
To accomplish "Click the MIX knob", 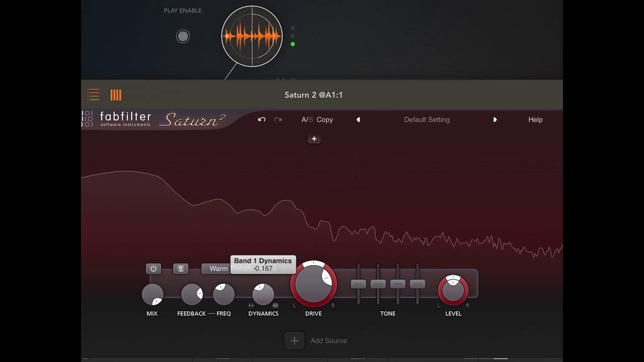I will click(152, 295).
